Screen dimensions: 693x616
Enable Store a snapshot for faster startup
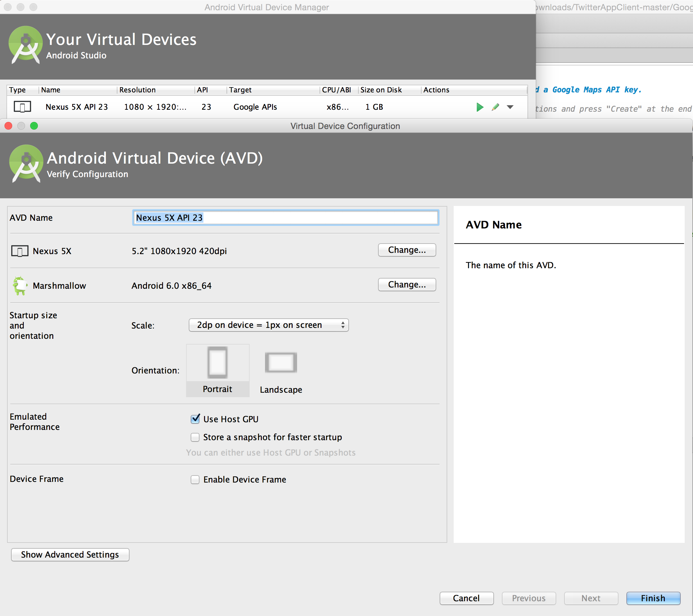[195, 437]
